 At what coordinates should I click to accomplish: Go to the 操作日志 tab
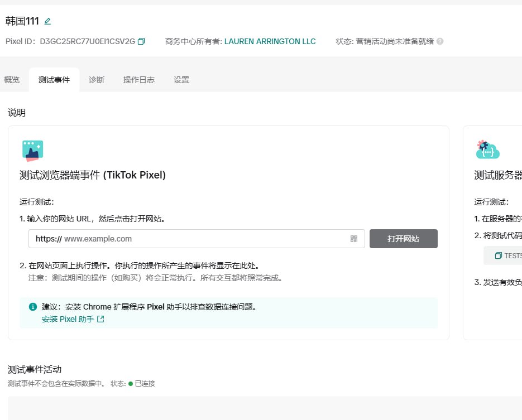coord(139,80)
